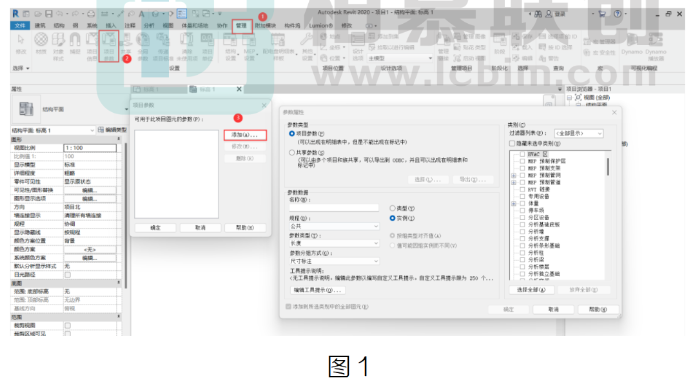
Task: Click 帮助 in the 参数属性 dialog
Action: (x=598, y=309)
